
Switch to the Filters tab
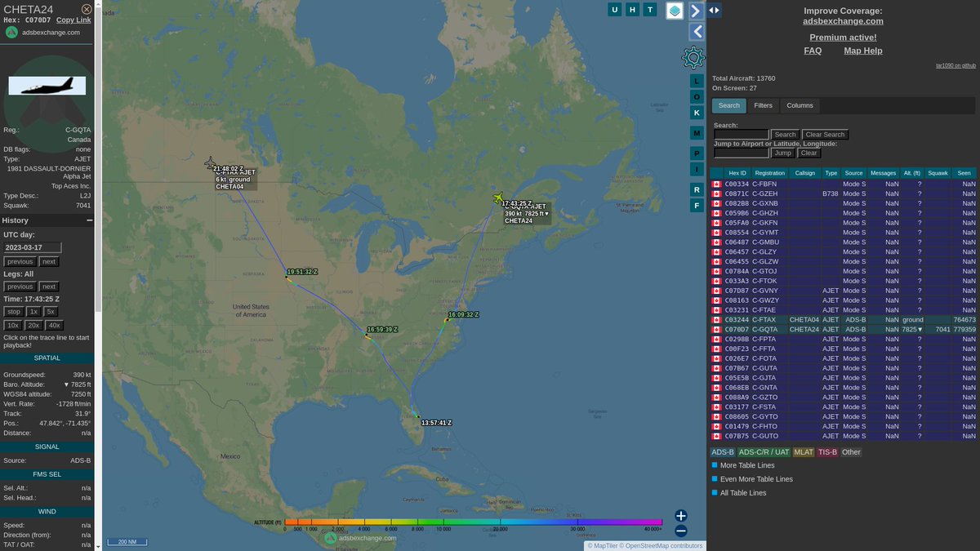[x=763, y=105]
